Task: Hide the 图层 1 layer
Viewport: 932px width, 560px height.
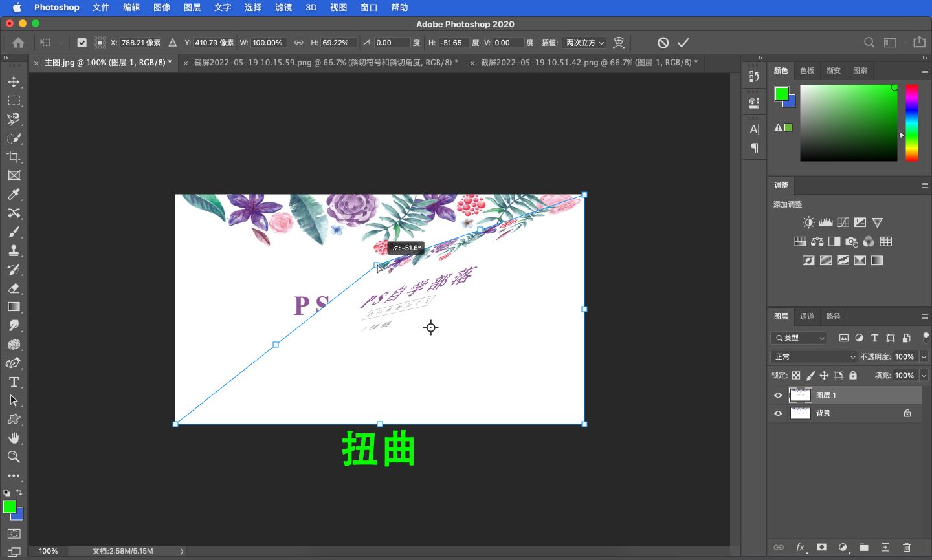Action: tap(778, 395)
